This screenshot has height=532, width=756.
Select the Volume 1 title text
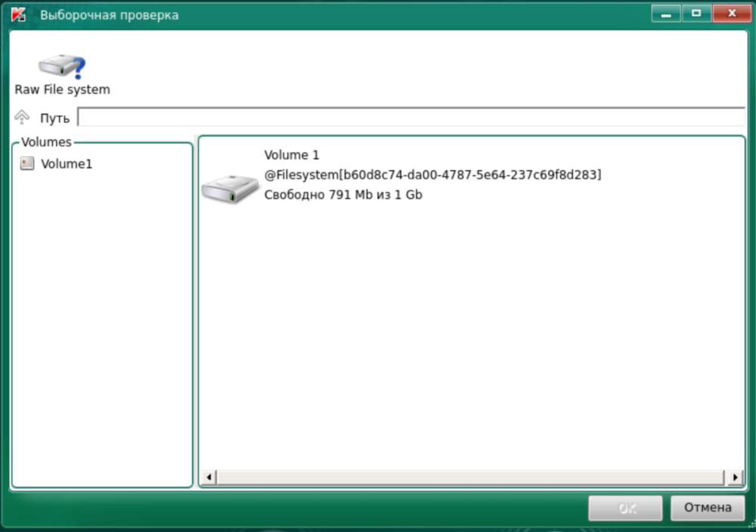[x=292, y=155]
